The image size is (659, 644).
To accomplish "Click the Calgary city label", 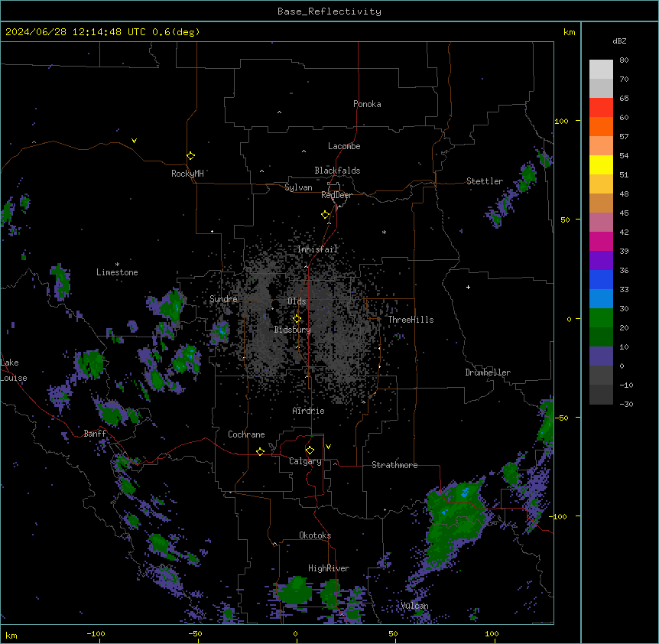I will point(305,461).
